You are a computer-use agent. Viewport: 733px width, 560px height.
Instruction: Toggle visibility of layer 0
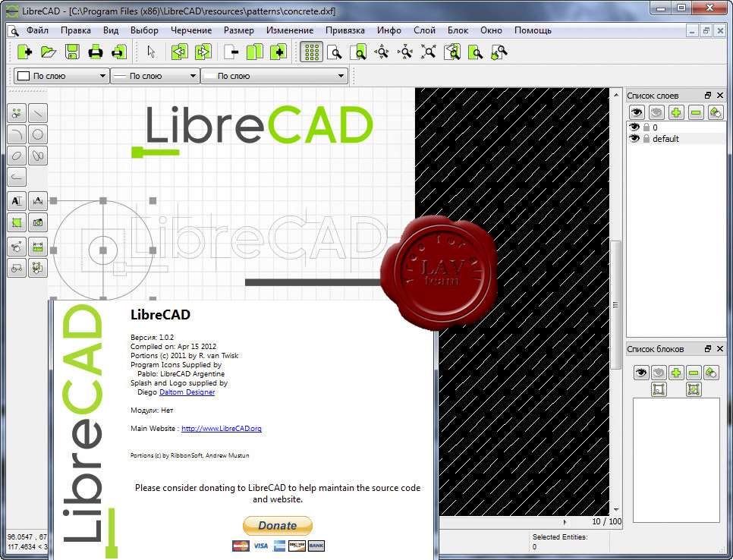pyautogui.click(x=634, y=127)
